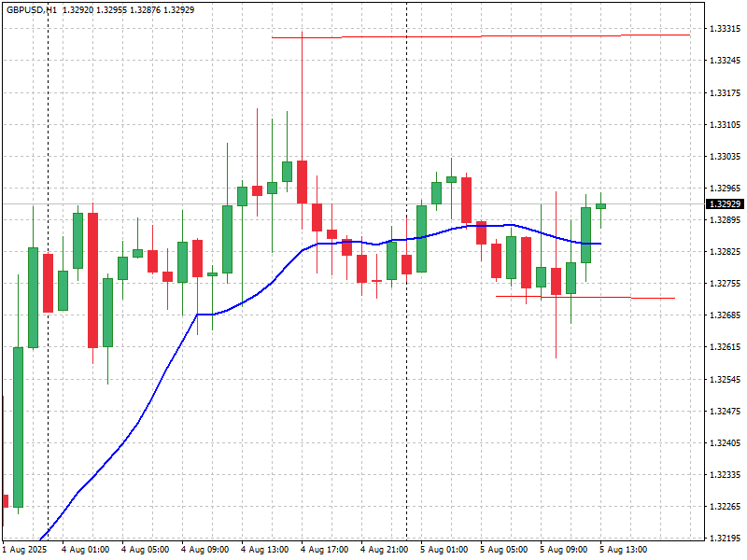747x560 pixels.
Task: Click the latest small green candle at far right
Action: pos(600,205)
